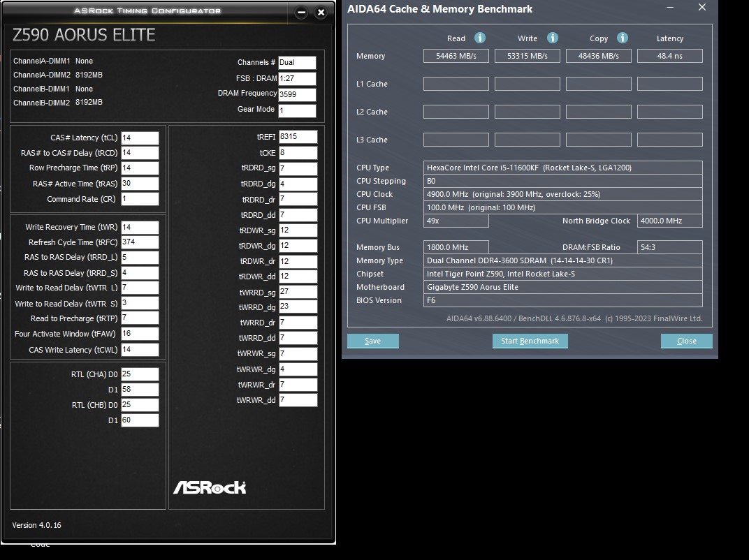The height and width of the screenshot is (560, 749).
Task: Click the Four Activate Window (tFAW) field
Action: click(x=140, y=334)
